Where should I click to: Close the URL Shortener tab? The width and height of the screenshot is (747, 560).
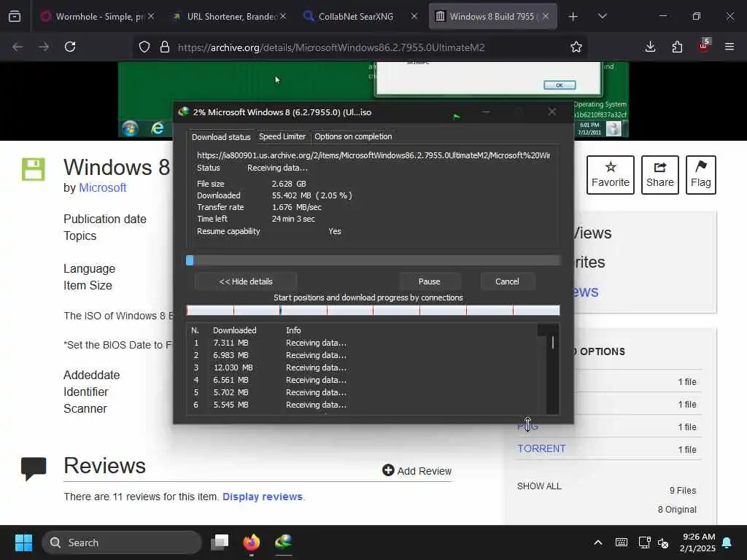coord(283,16)
